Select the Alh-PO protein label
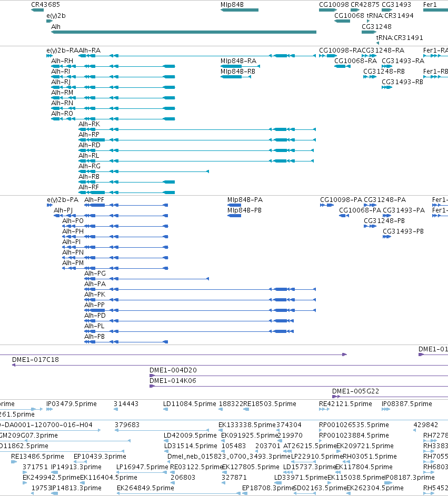 coord(73,221)
